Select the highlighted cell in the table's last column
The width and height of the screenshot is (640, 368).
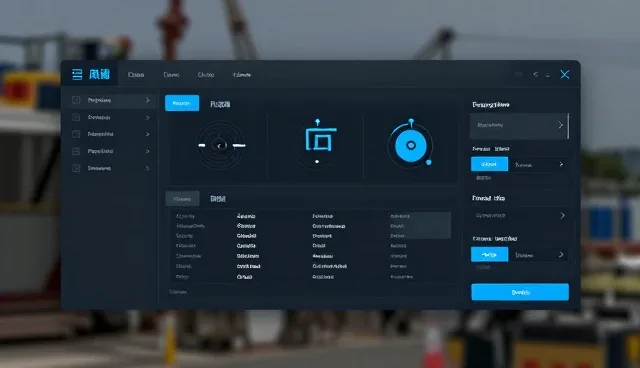pyautogui.click(x=420, y=225)
